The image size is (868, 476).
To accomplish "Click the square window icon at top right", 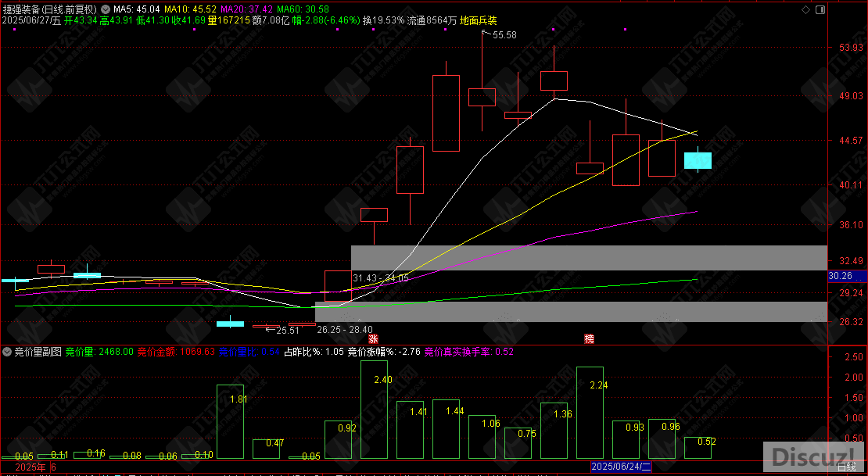I will tap(819, 9).
